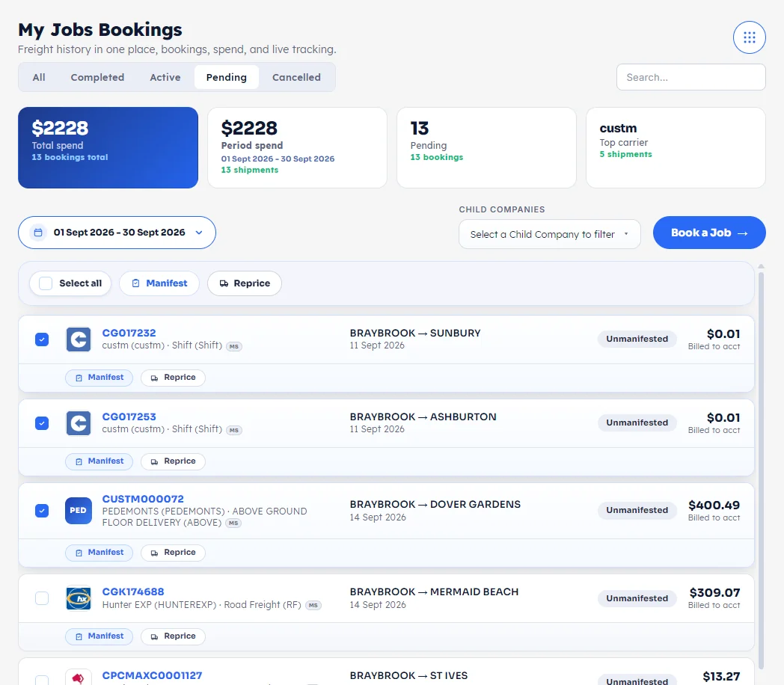784x685 pixels.
Task: Open booking link CPCMAXC0001127
Action: (152, 675)
